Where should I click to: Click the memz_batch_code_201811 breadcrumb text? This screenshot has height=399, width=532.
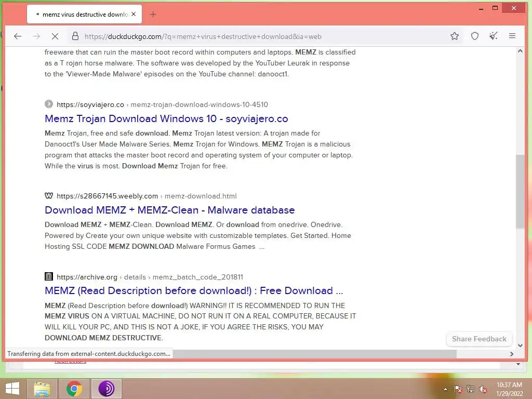(198, 277)
